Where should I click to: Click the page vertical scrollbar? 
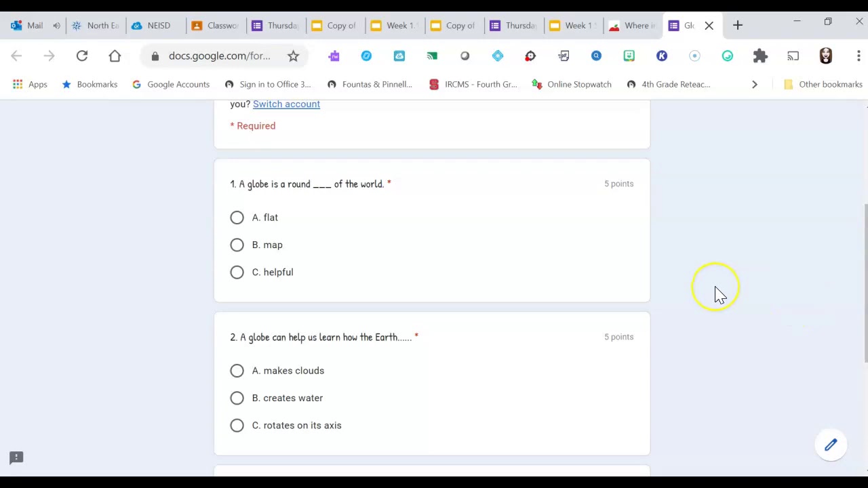click(865, 285)
